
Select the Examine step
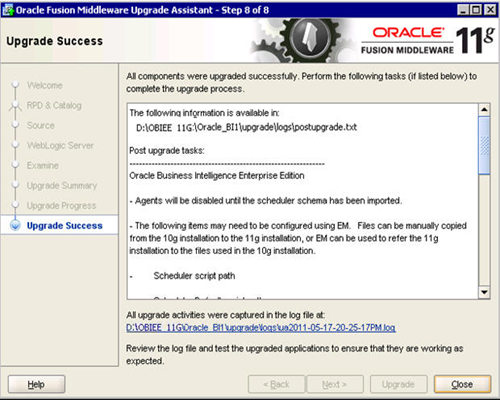tap(42, 165)
